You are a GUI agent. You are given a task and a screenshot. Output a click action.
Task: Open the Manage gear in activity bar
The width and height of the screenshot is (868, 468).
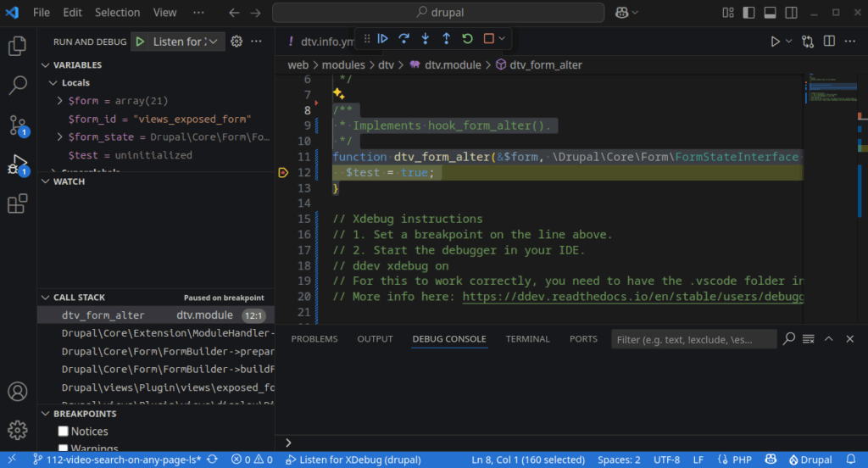tap(18, 431)
